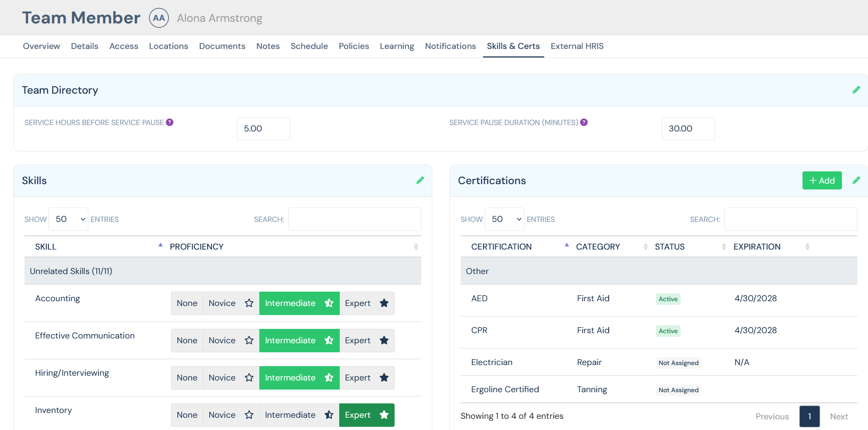Set Accounting proficiency to Expert
Screen dimensions: 868x430
(x=366, y=303)
